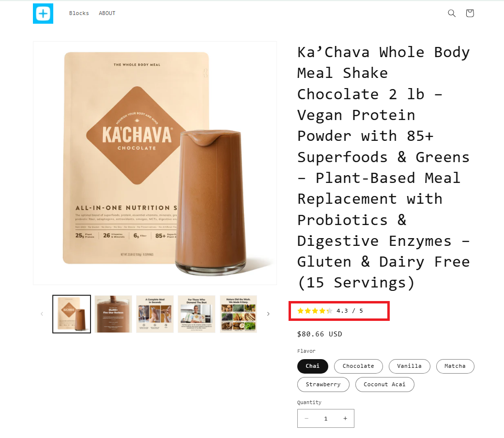Click the star rating icons
This screenshot has width=504, height=438.
[315, 311]
